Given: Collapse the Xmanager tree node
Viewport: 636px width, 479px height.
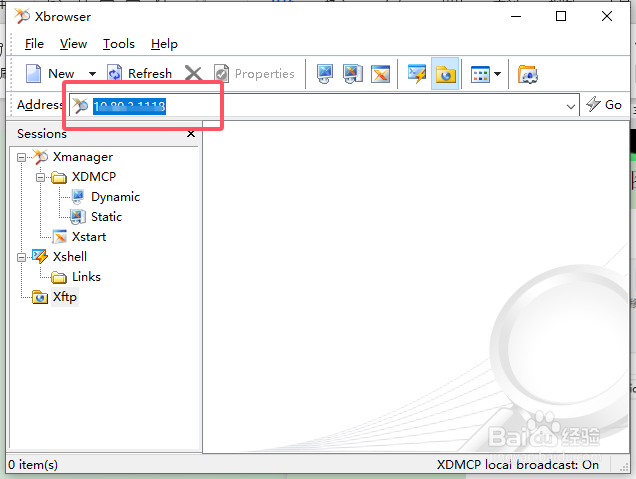Looking at the screenshot, I should 21,157.
